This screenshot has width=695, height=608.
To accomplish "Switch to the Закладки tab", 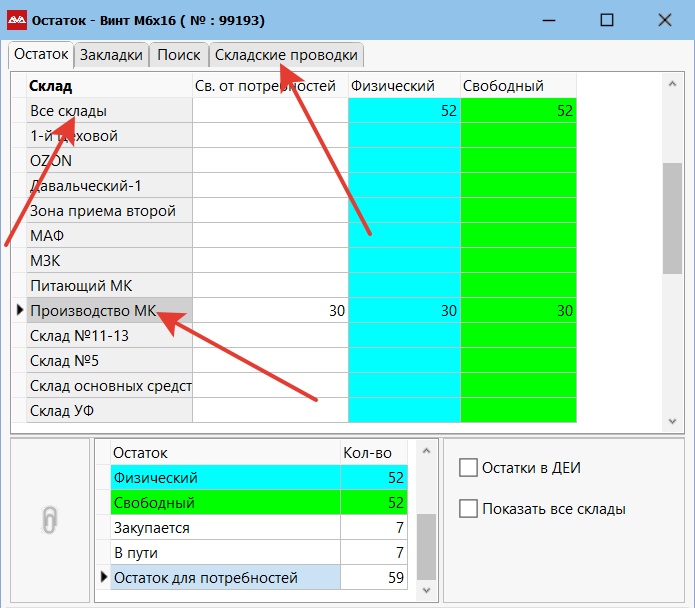I will pos(111,55).
